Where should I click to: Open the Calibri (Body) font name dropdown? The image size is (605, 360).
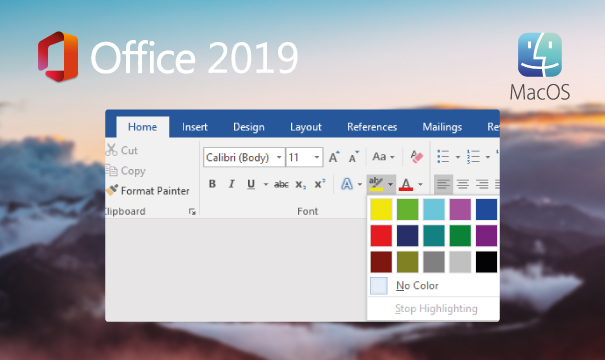coord(279,157)
